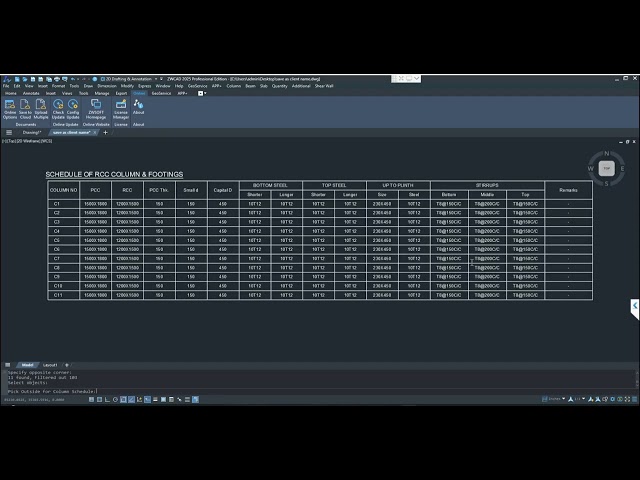Open the Quantity menu
Screen dimensions: 640x480
pyautogui.click(x=280, y=86)
